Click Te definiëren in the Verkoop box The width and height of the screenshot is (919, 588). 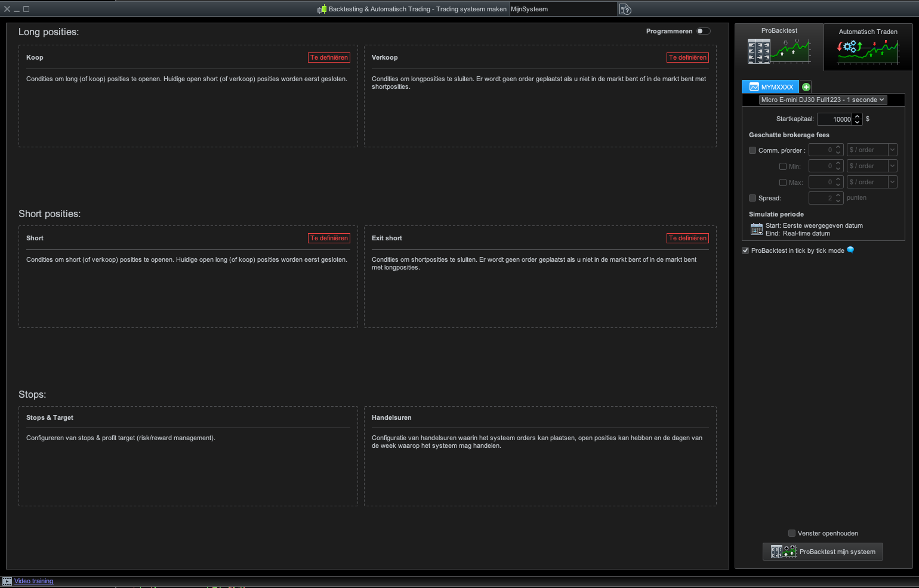click(687, 57)
